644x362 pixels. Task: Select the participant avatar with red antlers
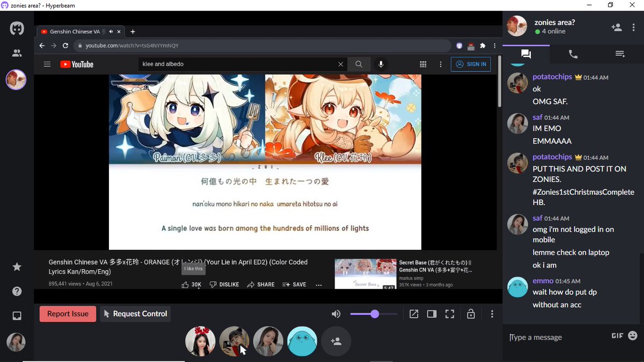[200, 341]
